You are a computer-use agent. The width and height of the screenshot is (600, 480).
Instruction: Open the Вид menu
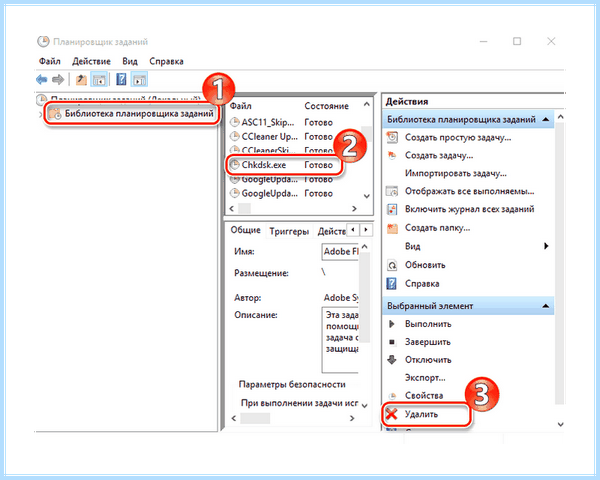(x=130, y=61)
